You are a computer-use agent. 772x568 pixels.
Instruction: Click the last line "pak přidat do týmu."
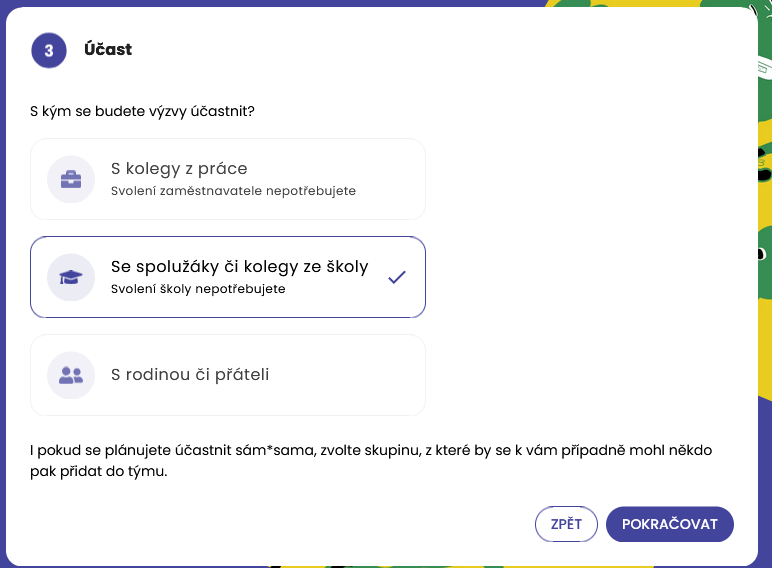point(98,472)
